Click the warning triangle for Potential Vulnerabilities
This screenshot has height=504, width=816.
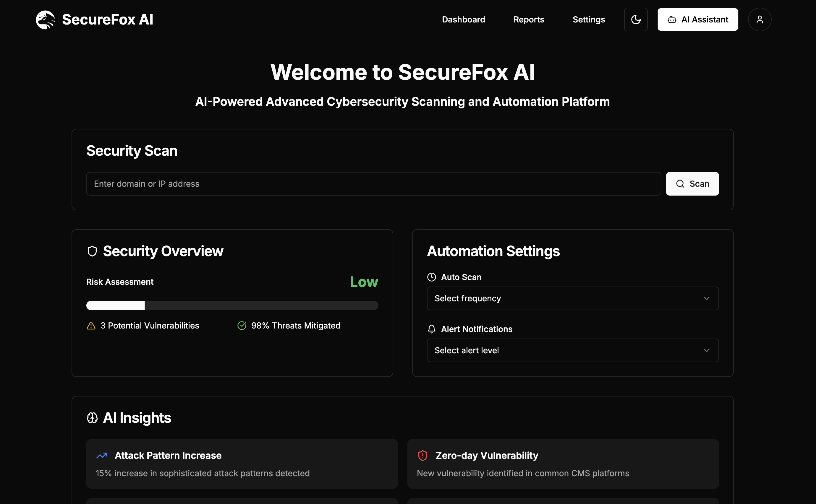pos(91,326)
